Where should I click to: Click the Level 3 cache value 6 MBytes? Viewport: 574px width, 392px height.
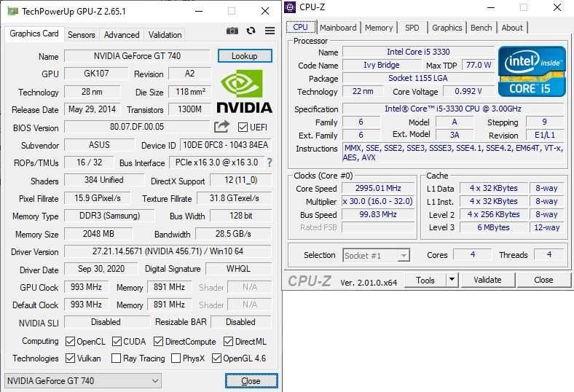[x=493, y=227]
